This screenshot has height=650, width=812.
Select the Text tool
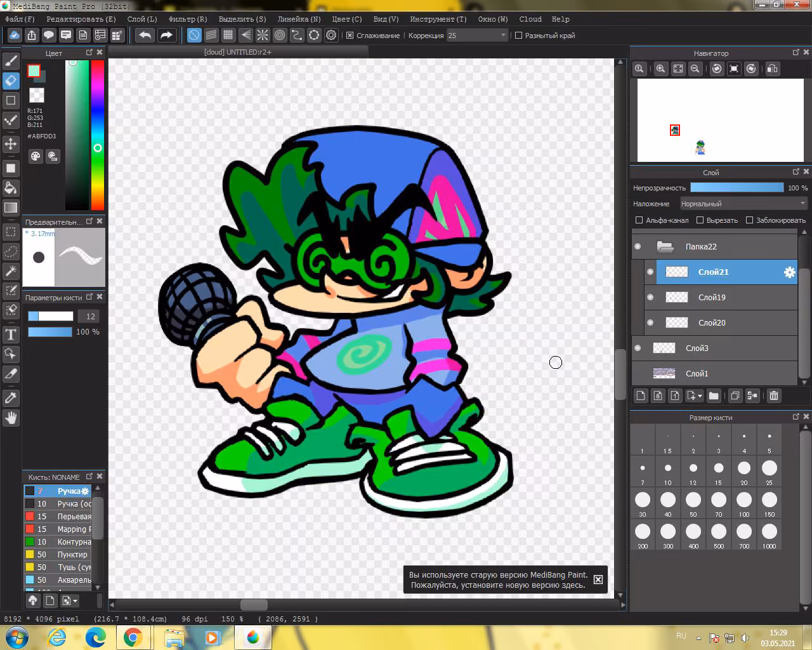coord(11,335)
